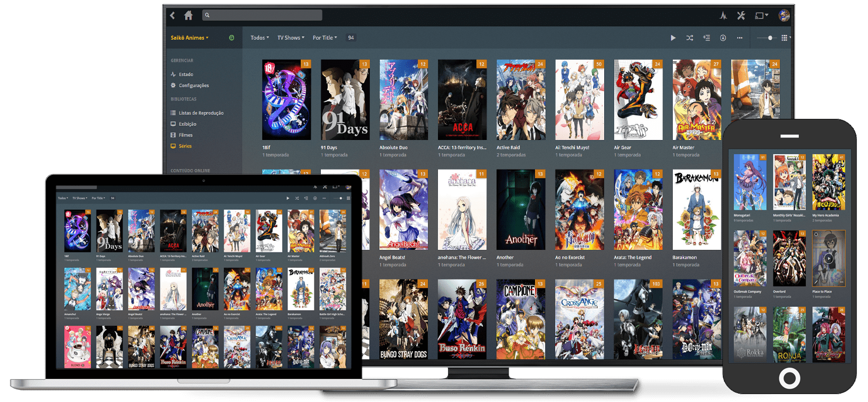Viewport: 868px width, 402px height.
Task: Play Place to Place on the phone
Action: pyautogui.click(x=829, y=259)
